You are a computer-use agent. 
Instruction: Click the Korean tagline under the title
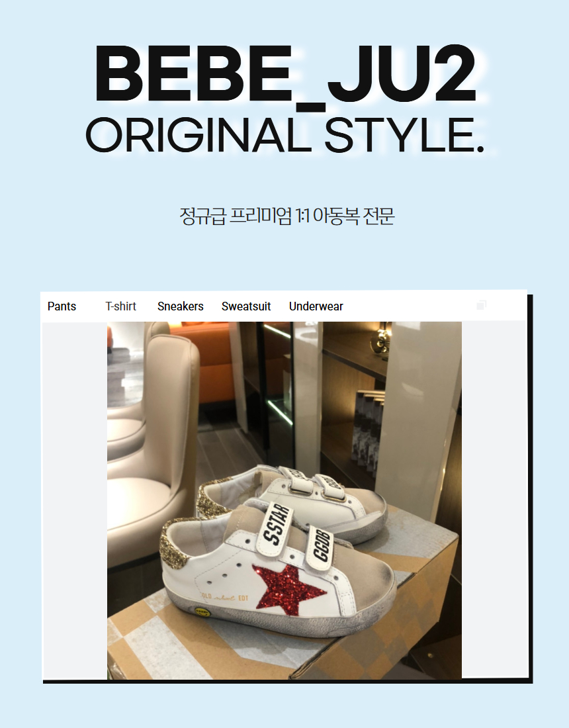coord(287,216)
